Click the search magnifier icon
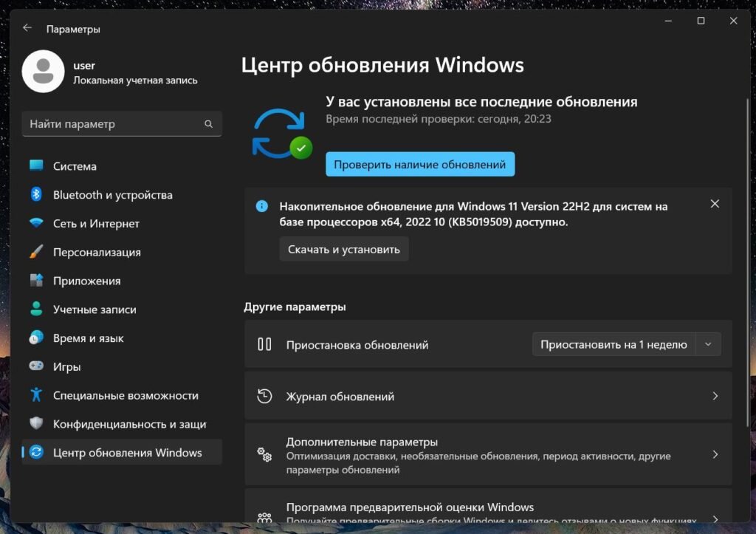This screenshot has width=756, height=534. (x=208, y=124)
